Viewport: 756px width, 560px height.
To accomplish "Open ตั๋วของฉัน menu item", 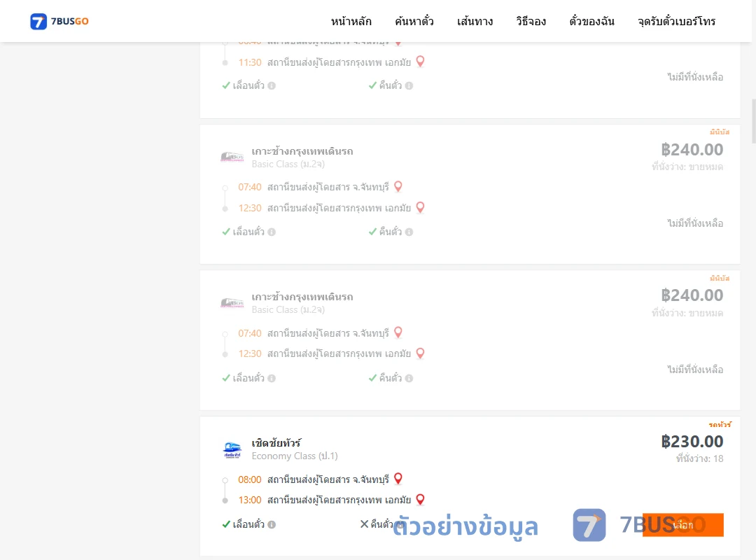I will [591, 21].
